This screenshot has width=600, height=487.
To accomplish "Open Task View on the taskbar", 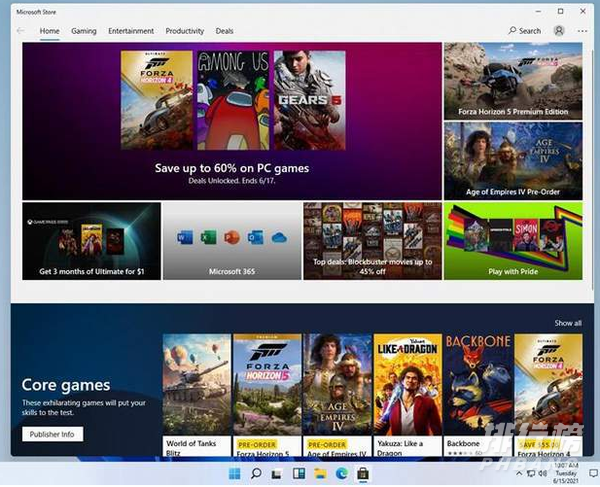I will coord(277,474).
